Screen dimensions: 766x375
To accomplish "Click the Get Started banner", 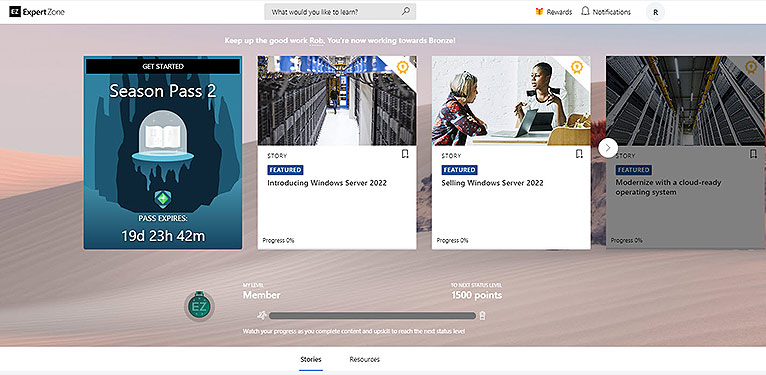I will point(163,66).
